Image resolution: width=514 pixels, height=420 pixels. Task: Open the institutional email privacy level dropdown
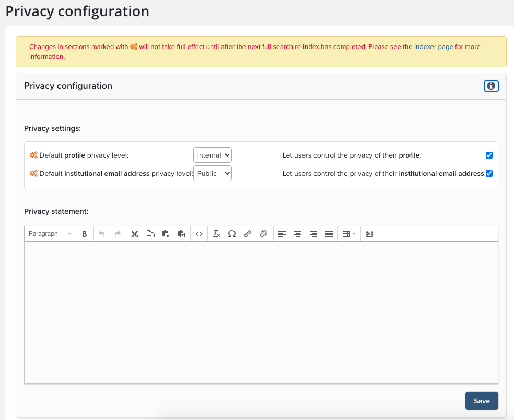[212, 173]
